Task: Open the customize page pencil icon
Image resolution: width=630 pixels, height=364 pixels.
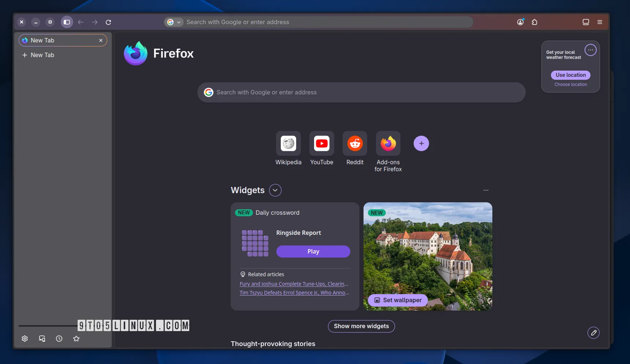Action: coord(594,333)
